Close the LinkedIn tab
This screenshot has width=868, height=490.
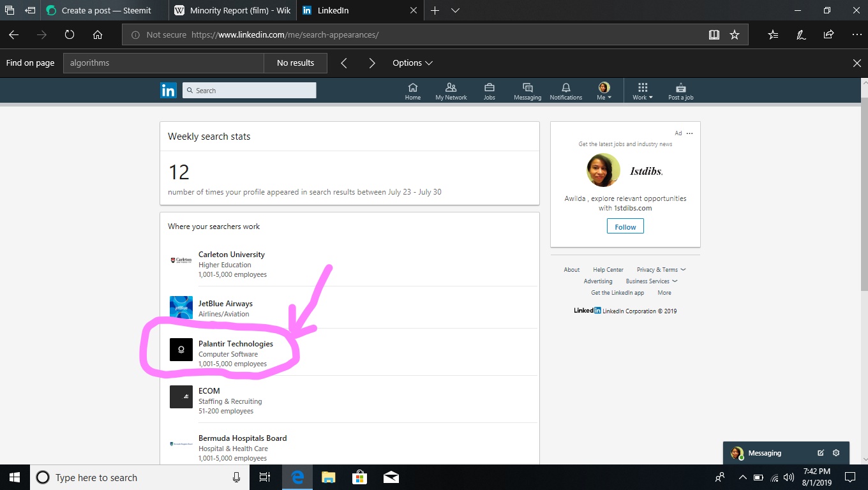(414, 11)
